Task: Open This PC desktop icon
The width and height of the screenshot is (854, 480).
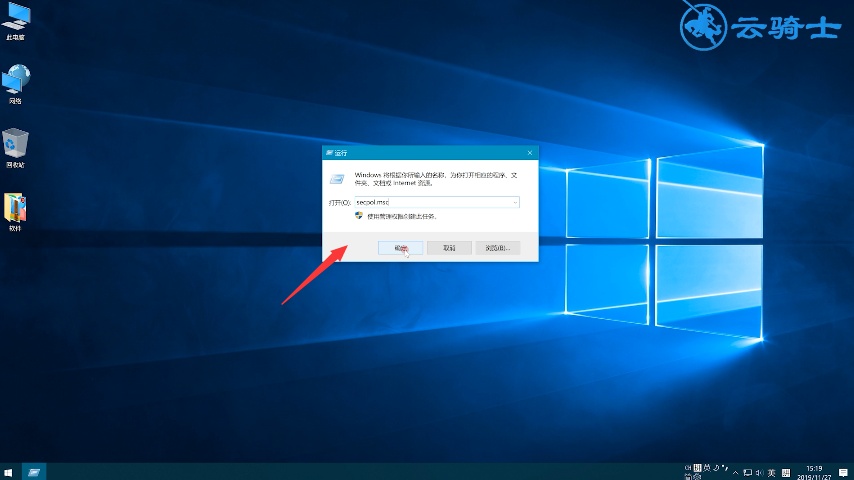Action: click(x=16, y=21)
